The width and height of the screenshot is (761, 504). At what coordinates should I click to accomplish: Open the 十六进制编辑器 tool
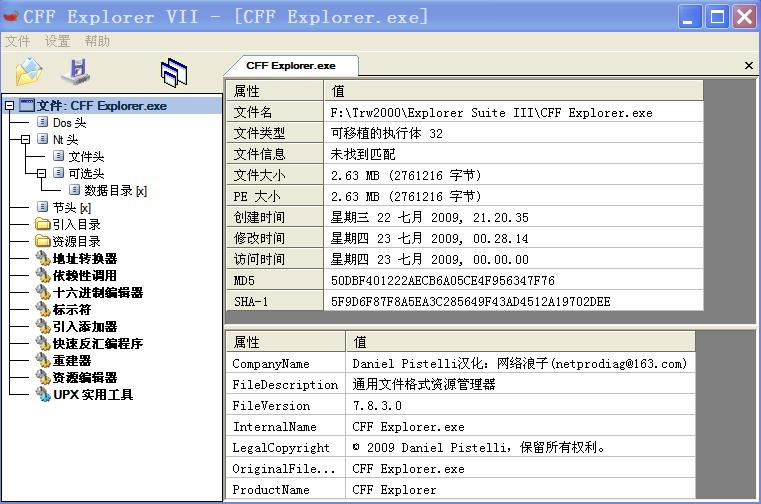(x=98, y=292)
